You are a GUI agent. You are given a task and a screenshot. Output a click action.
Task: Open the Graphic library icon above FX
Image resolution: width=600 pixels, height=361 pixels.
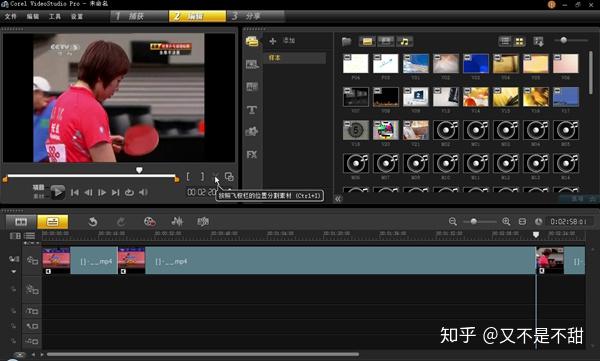click(252, 132)
